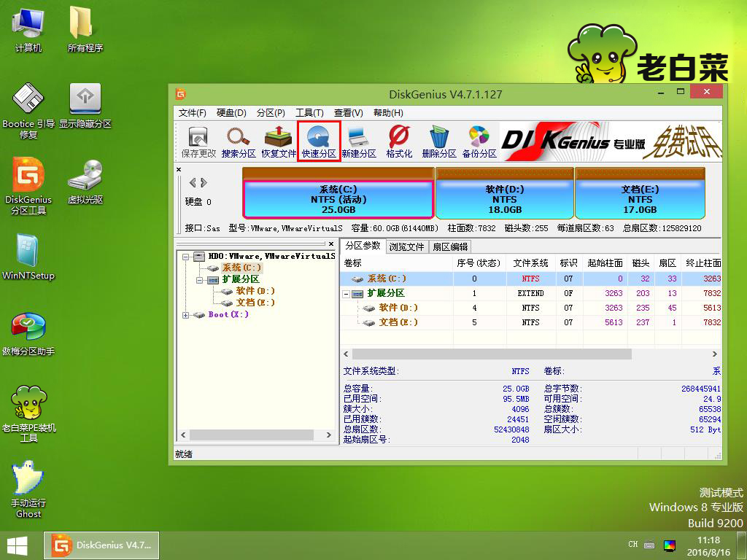Open the 帮助(H) menu
747x560 pixels.
pyautogui.click(x=388, y=113)
